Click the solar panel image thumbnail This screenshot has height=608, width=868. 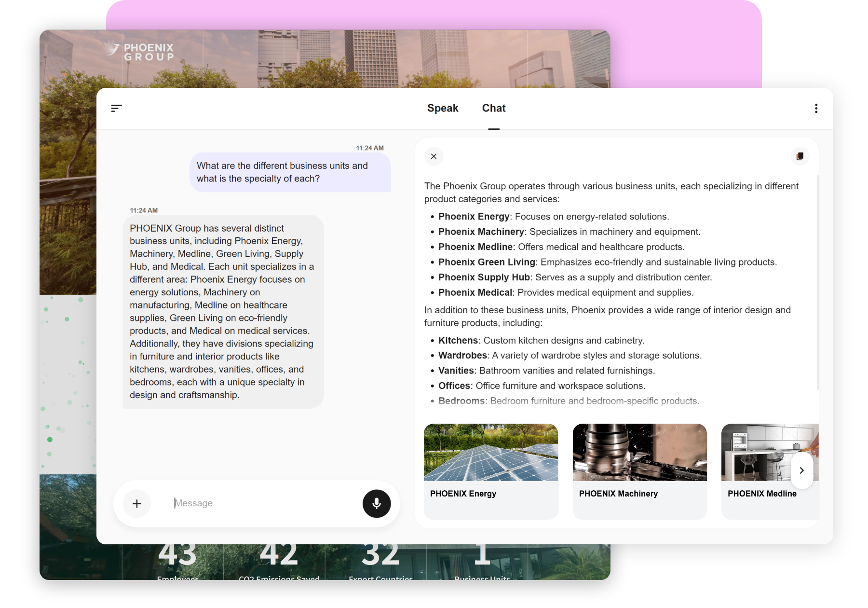pyautogui.click(x=490, y=452)
